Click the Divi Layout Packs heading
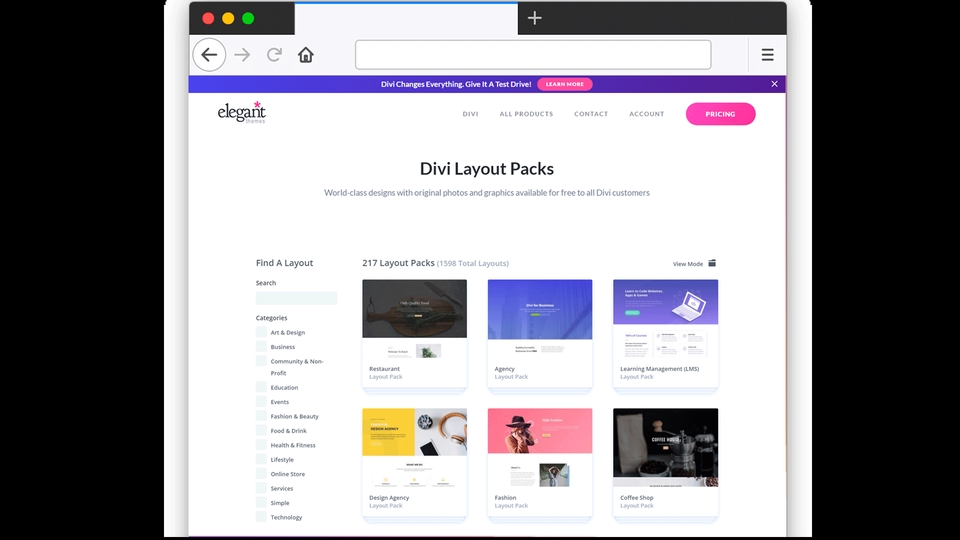Screen dimensions: 960x540 (487, 168)
